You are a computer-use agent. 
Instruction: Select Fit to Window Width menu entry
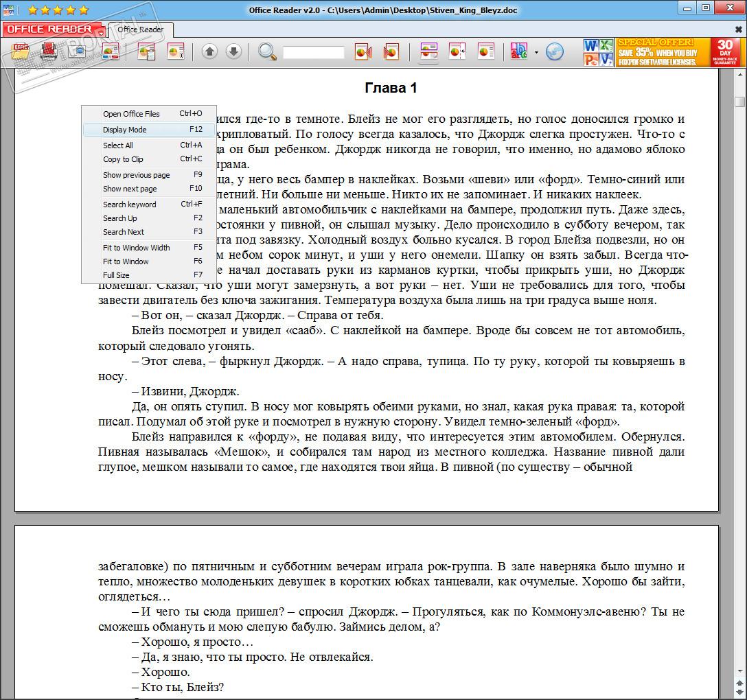tap(149, 248)
